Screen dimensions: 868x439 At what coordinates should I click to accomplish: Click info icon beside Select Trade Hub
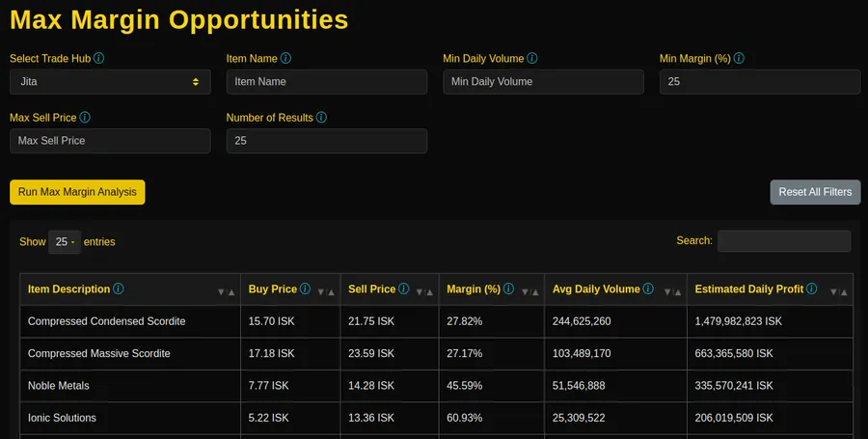99,59
